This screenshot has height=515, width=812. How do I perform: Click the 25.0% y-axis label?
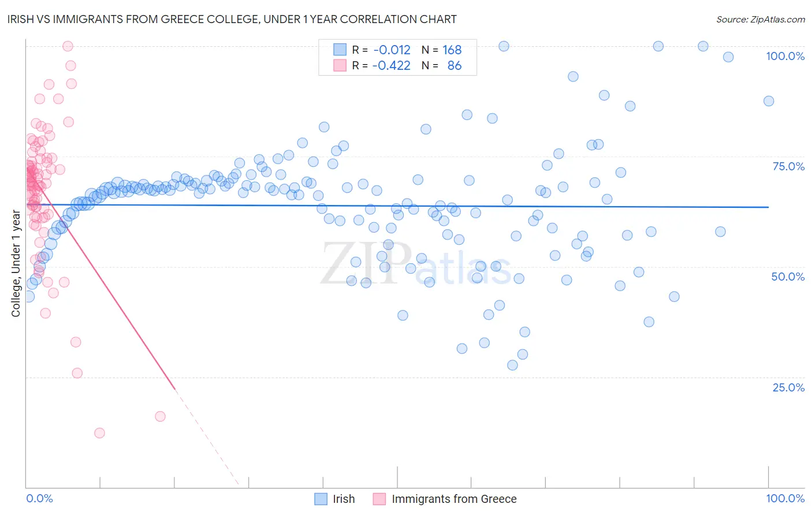click(x=788, y=387)
